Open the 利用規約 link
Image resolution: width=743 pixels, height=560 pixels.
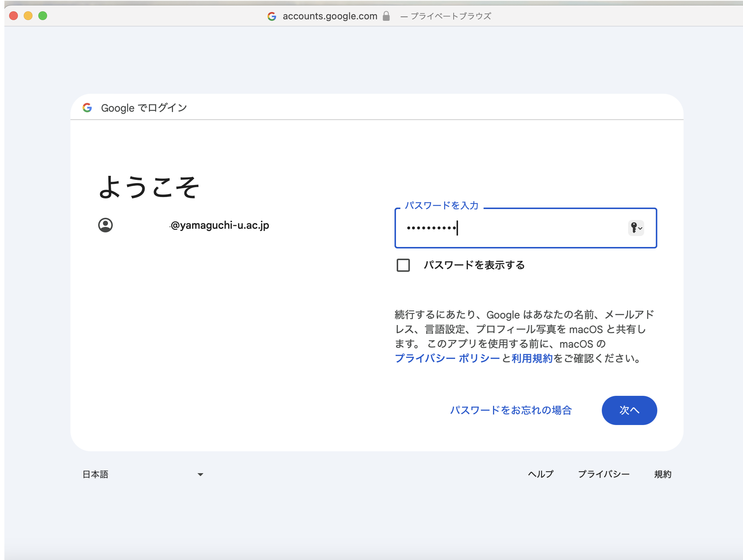[532, 359]
